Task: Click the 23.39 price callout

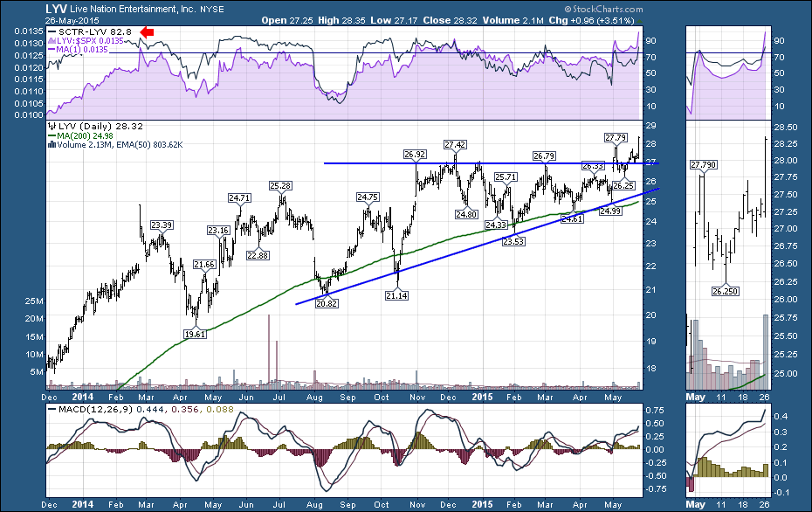Action: (x=162, y=225)
